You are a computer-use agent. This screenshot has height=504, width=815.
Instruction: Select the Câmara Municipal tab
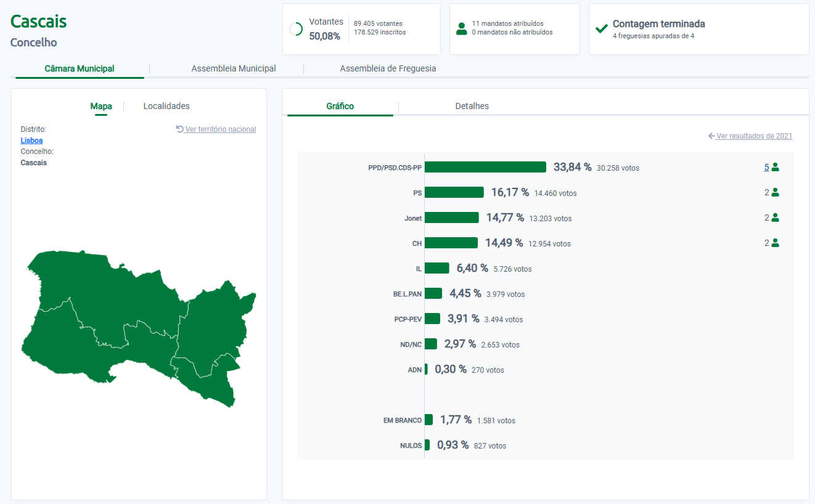tap(80, 68)
